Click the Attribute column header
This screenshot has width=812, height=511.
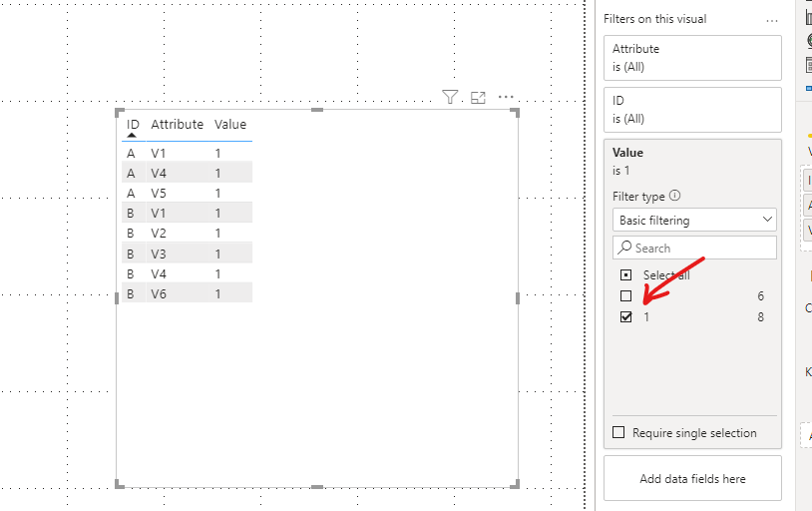coord(178,125)
